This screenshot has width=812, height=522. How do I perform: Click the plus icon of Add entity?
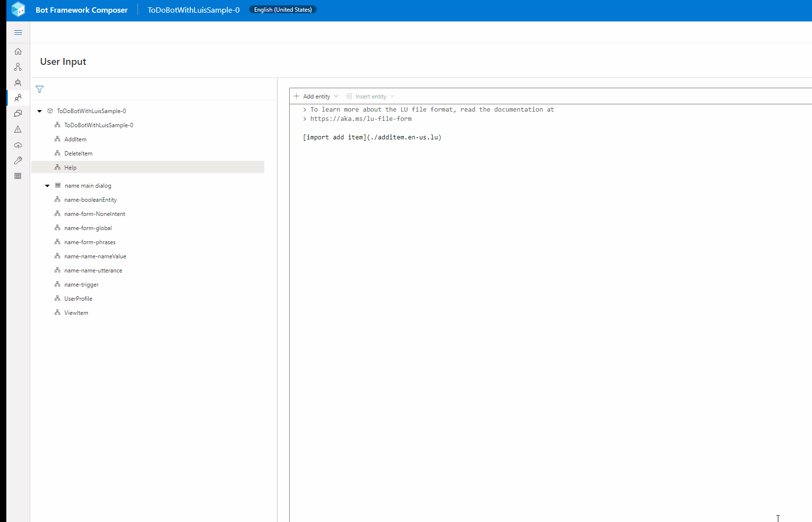click(x=297, y=96)
